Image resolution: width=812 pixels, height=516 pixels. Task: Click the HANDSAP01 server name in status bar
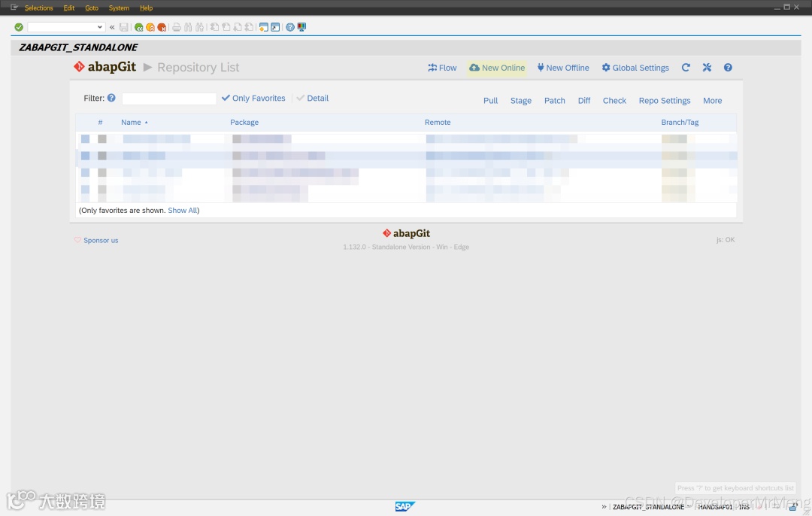(x=715, y=507)
